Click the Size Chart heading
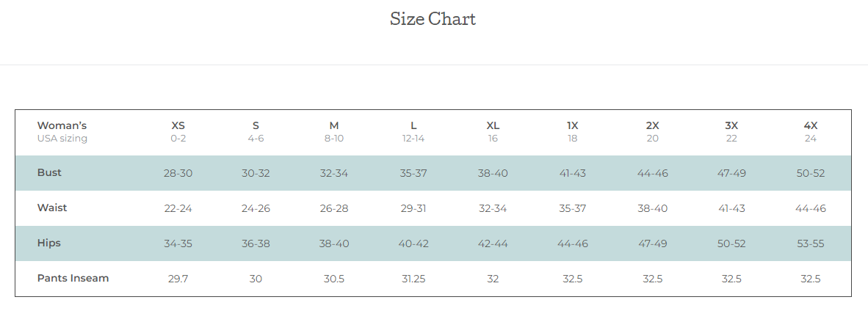The height and width of the screenshot is (330, 868). tap(433, 19)
